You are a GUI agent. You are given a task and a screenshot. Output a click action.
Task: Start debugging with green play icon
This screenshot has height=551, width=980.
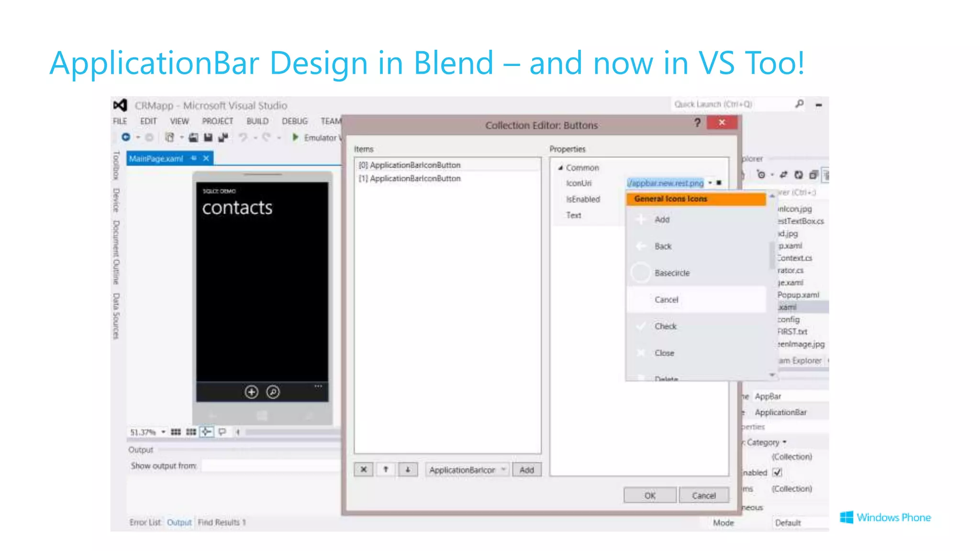295,137
